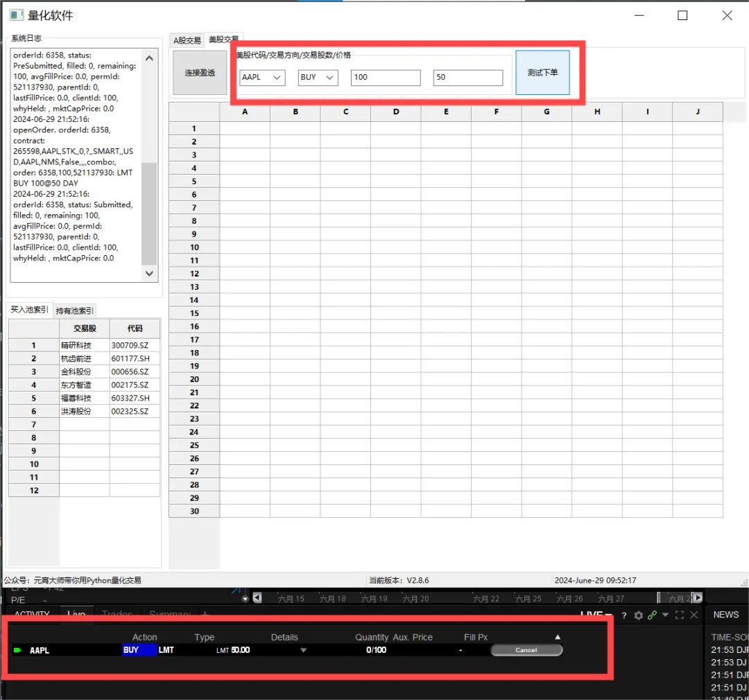Click the green link chain icon
Viewport: 749px width, 700px height.
point(652,615)
